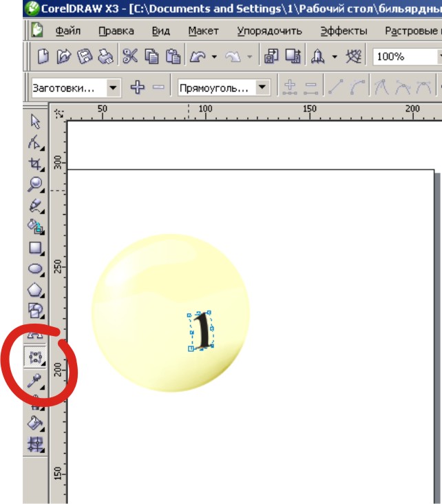Open the undo history dropdown arrow
This screenshot has height=504, width=442.
click(214, 57)
